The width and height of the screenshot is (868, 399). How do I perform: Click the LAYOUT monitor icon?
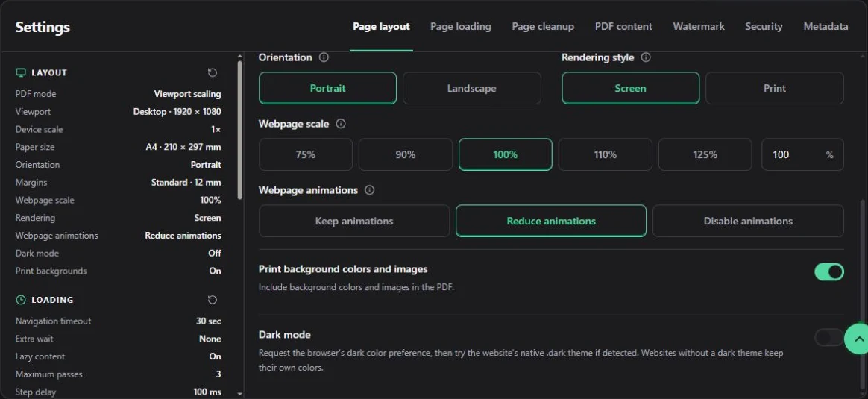(21, 72)
